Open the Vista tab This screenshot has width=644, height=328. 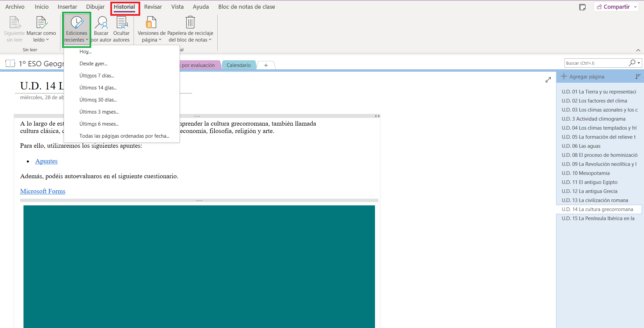pyautogui.click(x=177, y=7)
